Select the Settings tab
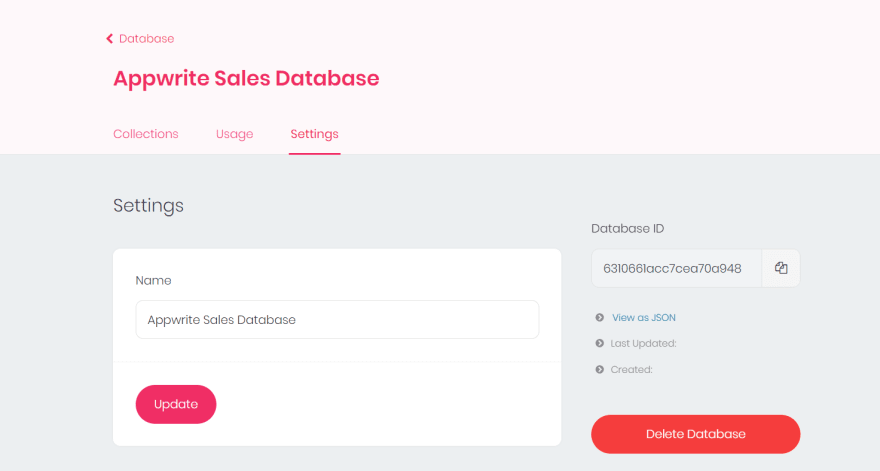The image size is (880, 471). [314, 134]
